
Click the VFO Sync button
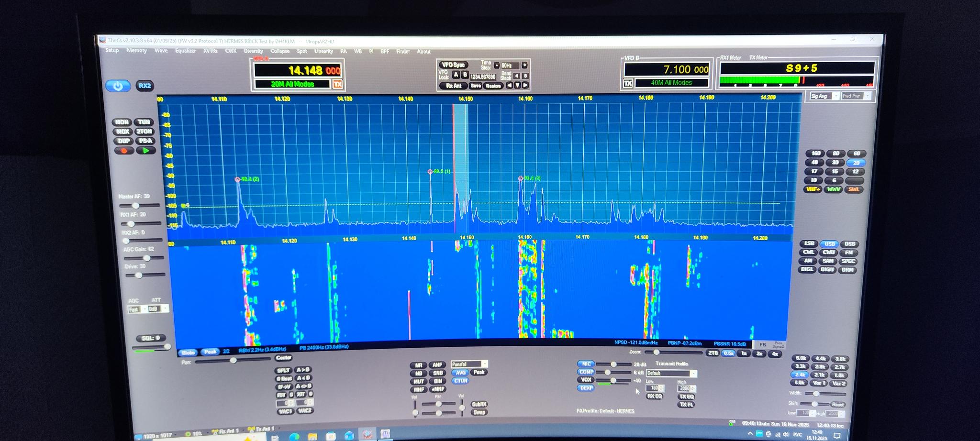tap(453, 65)
